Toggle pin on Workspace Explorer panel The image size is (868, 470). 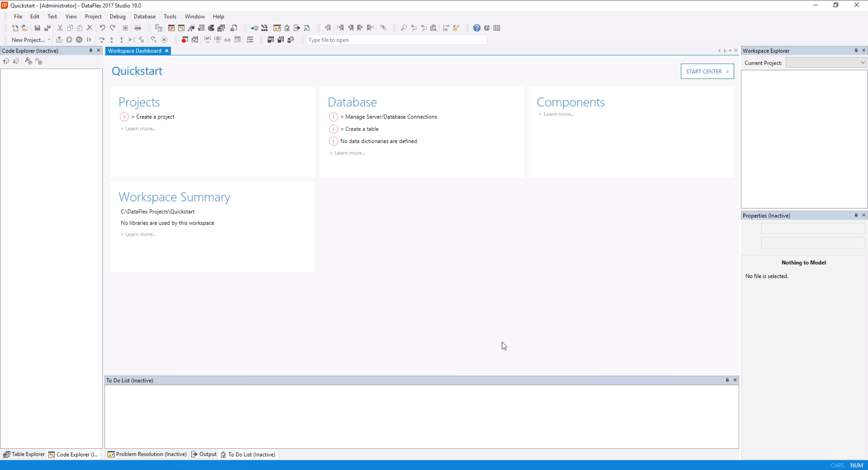pyautogui.click(x=856, y=50)
